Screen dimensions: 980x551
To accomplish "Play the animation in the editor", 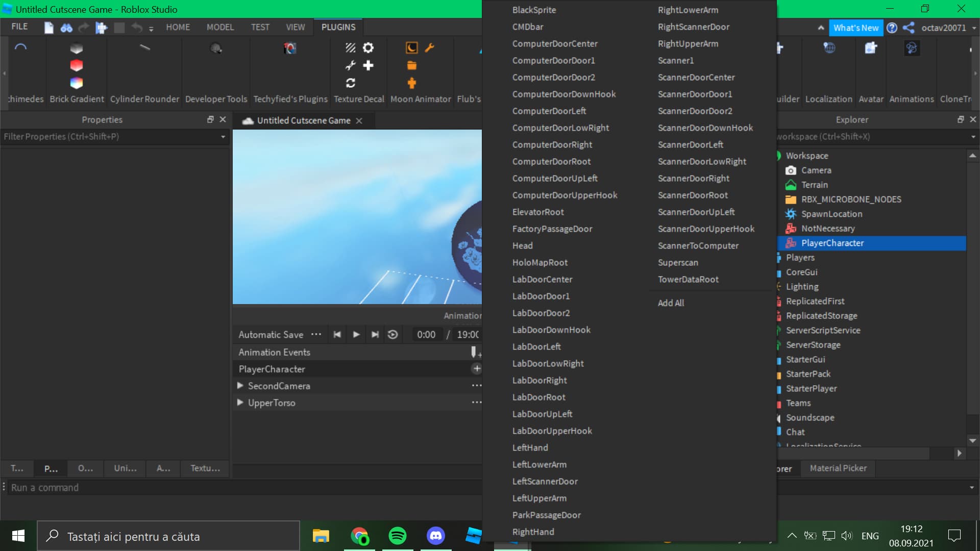I will (356, 334).
